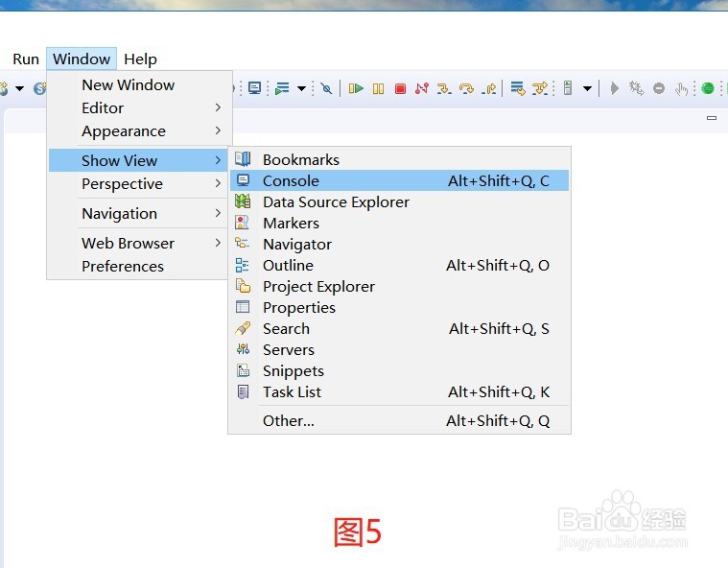This screenshot has width=728, height=568.
Task: Click the Alt+Shift+Q, S shortcut text
Action: tap(499, 329)
